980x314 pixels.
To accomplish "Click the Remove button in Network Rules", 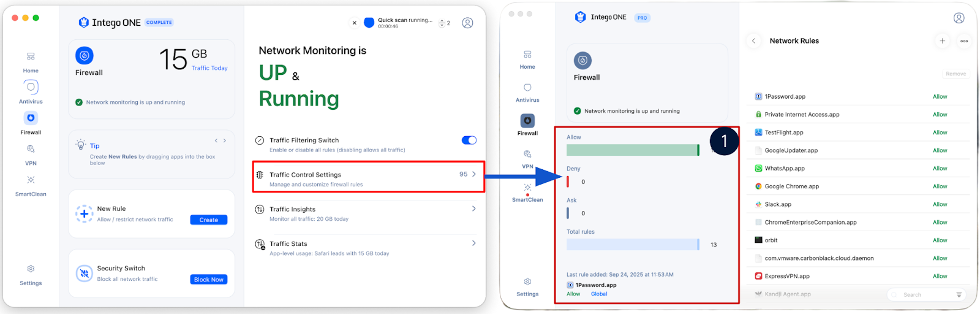I will [956, 74].
